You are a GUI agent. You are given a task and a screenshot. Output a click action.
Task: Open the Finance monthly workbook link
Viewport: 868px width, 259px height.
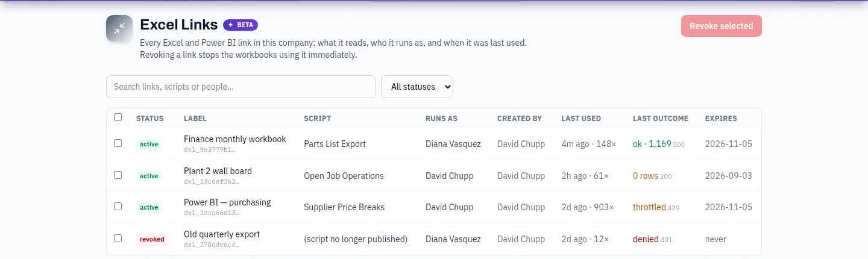coord(235,139)
